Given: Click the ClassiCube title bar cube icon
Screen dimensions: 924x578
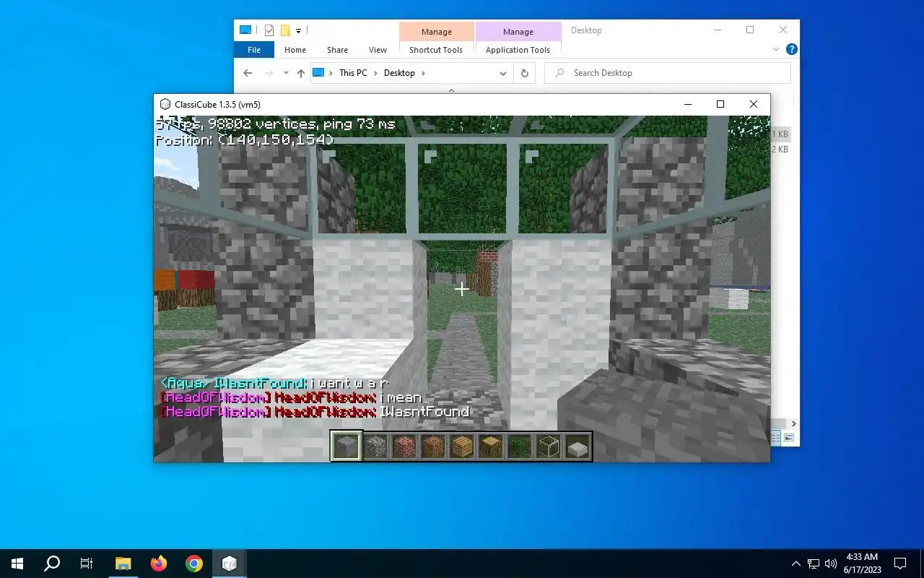Looking at the screenshot, I should (x=165, y=104).
